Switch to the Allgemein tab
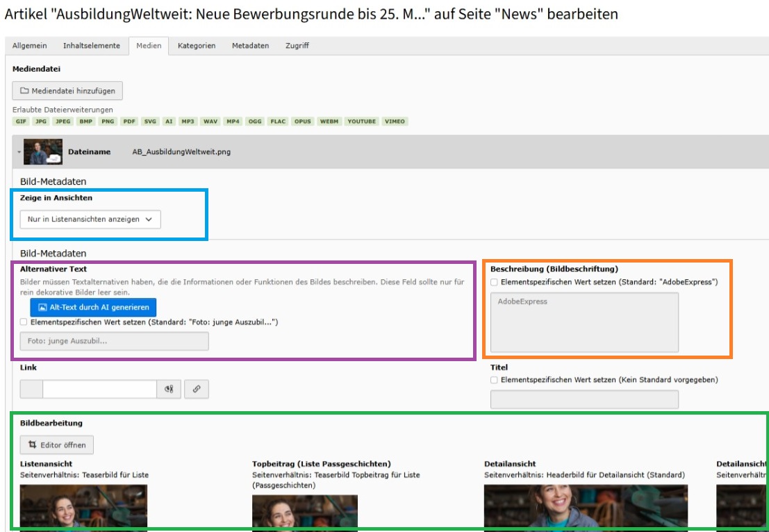This screenshot has width=769, height=532. [x=30, y=46]
